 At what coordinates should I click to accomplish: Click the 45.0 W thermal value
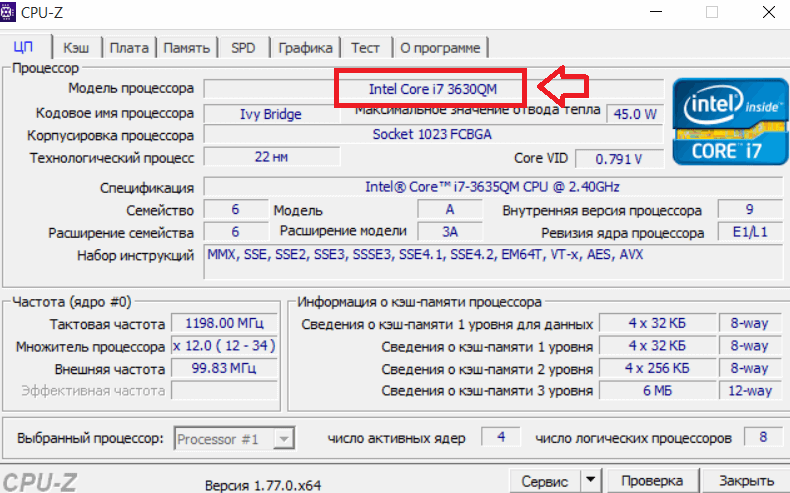pyautogui.click(x=635, y=114)
